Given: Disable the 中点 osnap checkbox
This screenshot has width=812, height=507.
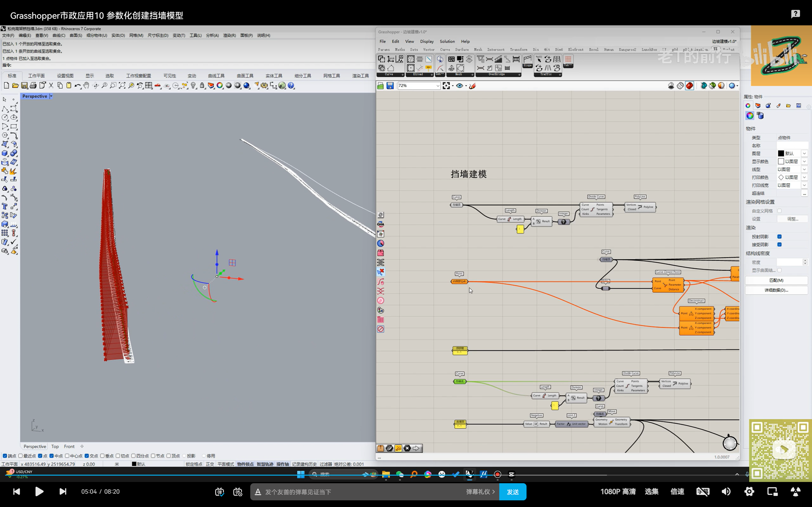Looking at the screenshot, I should pyautogui.click(x=52, y=456).
